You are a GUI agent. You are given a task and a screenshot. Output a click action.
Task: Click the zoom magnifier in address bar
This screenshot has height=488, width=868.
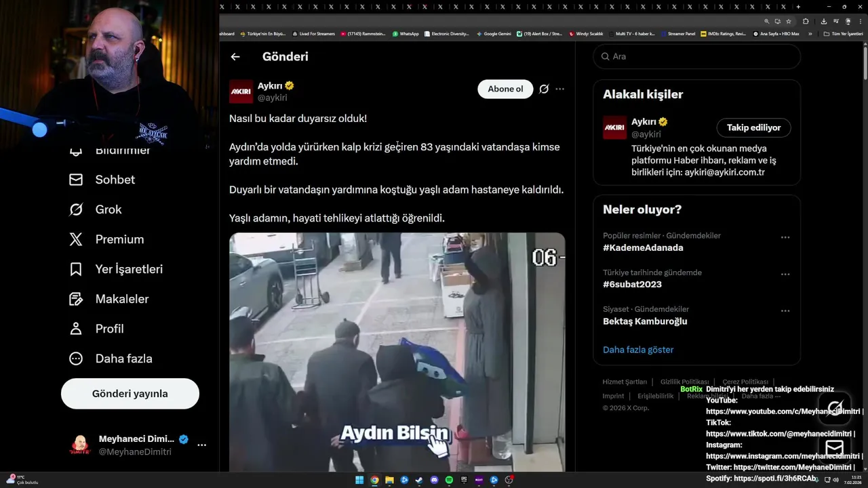tap(767, 21)
